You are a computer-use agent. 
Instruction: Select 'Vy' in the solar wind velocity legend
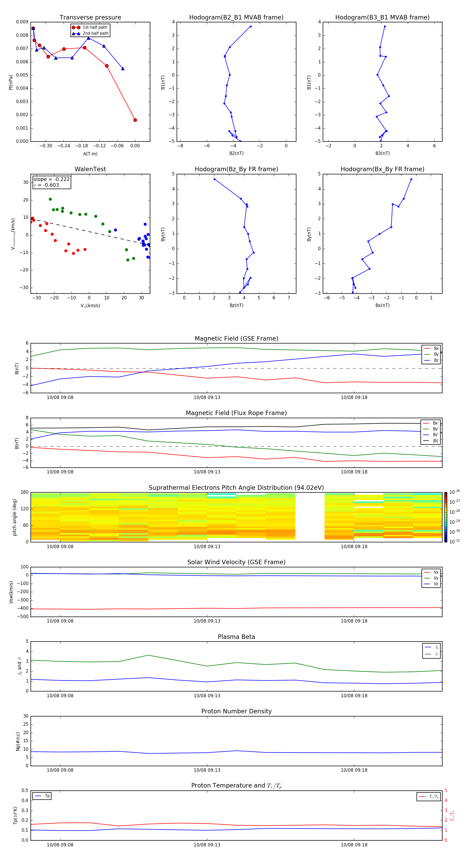431,578
